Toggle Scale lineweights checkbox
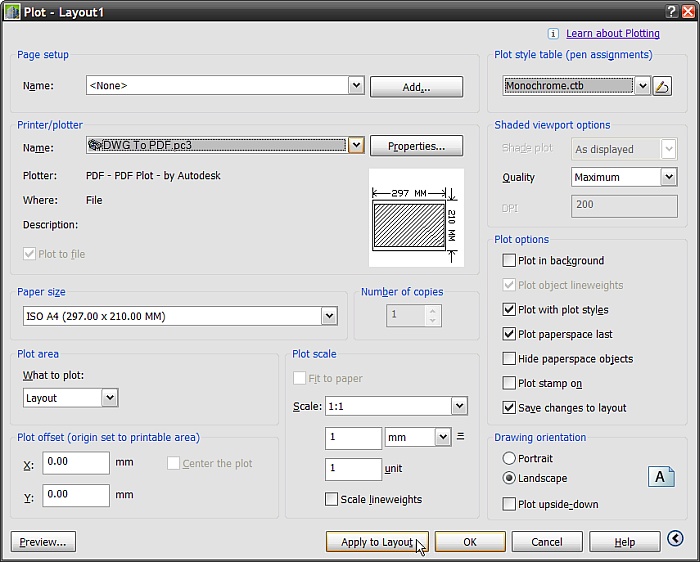700x562 pixels. [332, 499]
